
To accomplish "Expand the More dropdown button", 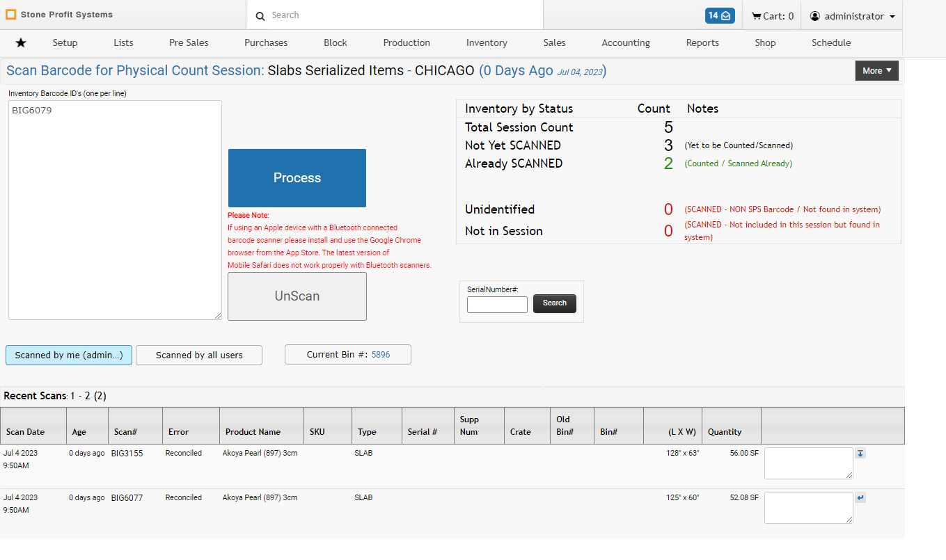I will point(876,71).
